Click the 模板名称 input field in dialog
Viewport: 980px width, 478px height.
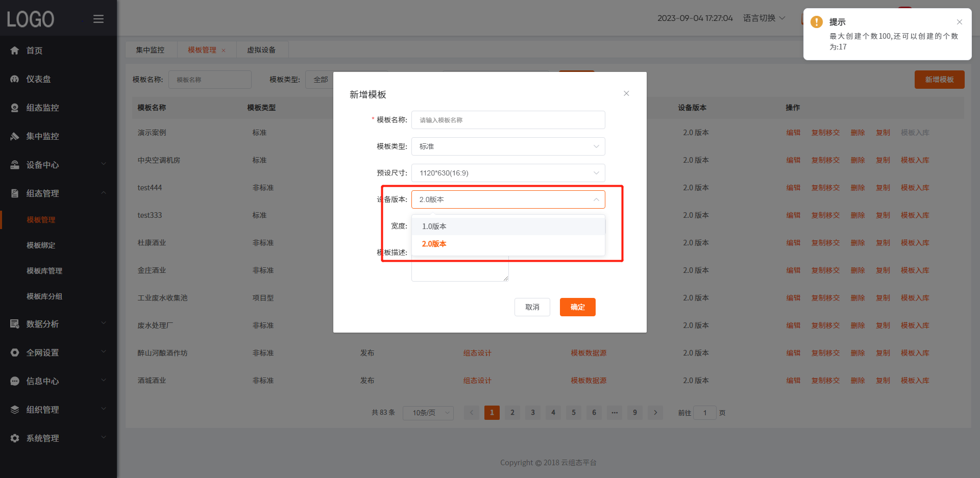[x=508, y=120]
